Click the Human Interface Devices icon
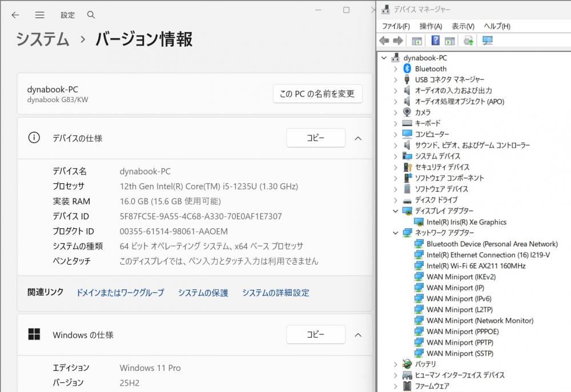Image resolution: width=571 pixels, height=392 pixels. point(407,375)
